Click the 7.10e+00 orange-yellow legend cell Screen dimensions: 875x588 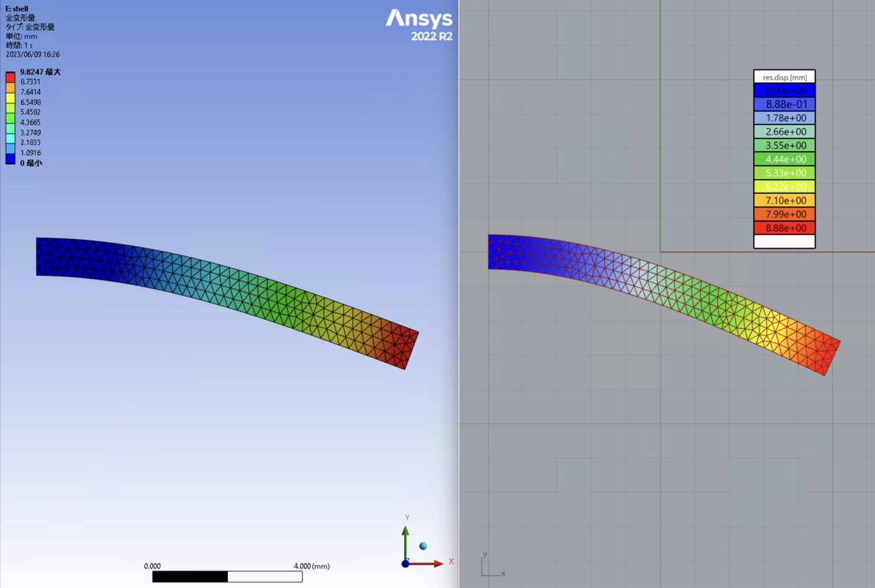click(x=784, y=200)
